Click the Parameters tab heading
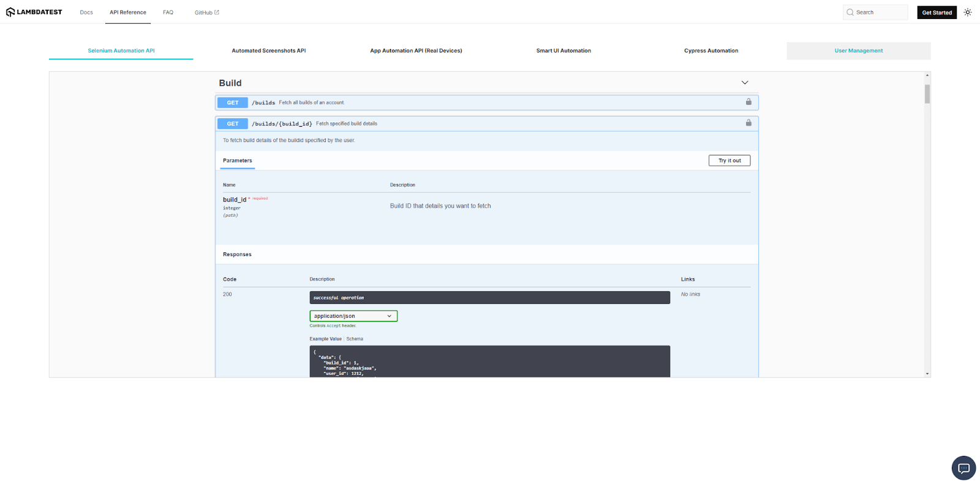 pos(238,161)
